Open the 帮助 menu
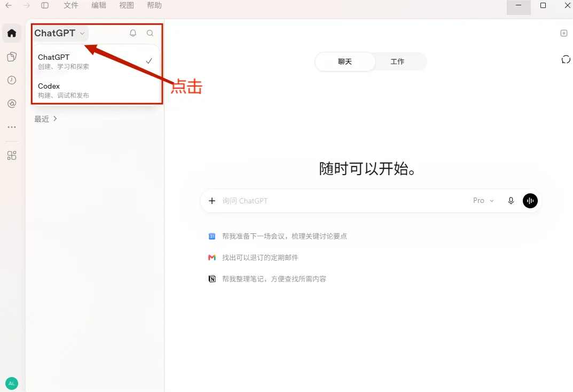Viewport: 573px width, 392px height. [154, 5]
